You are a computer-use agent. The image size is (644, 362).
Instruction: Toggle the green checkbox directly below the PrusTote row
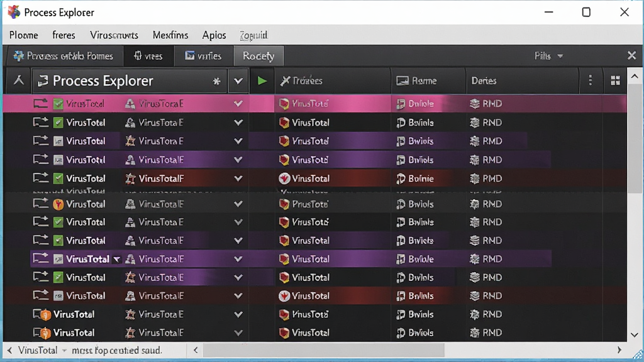[58, 222]
